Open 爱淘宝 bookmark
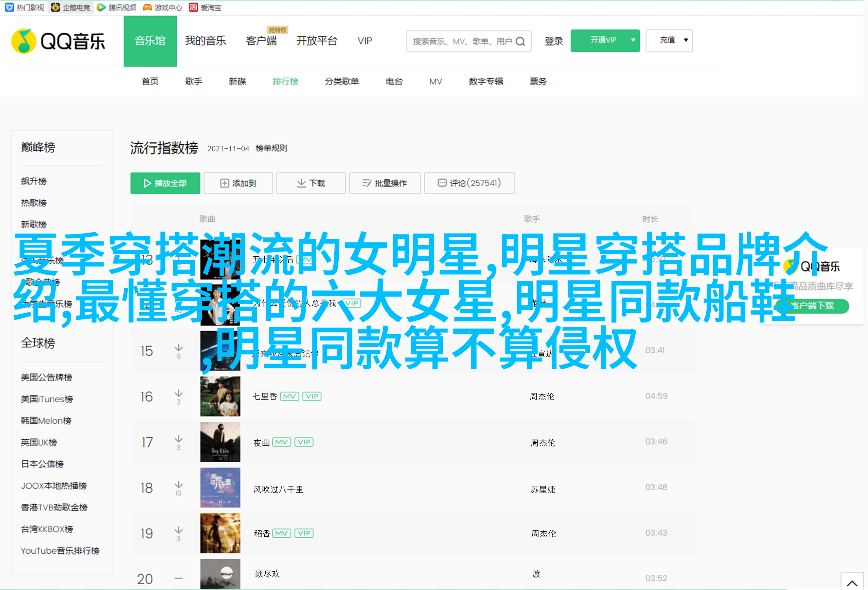This screenshot has height=590, width=868. click(205, 7)
